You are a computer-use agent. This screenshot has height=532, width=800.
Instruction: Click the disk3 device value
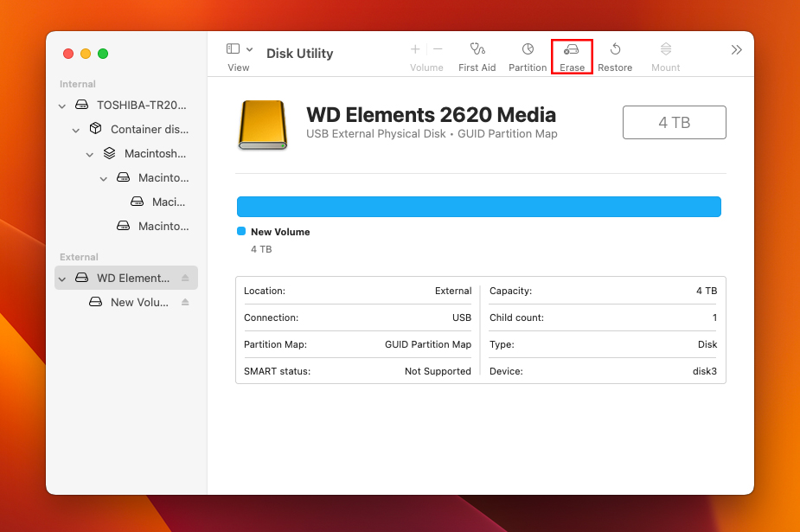[x=705, y=371]
